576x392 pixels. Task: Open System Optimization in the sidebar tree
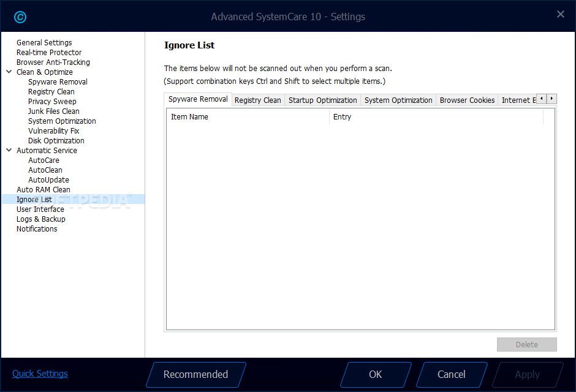point(62,121)
